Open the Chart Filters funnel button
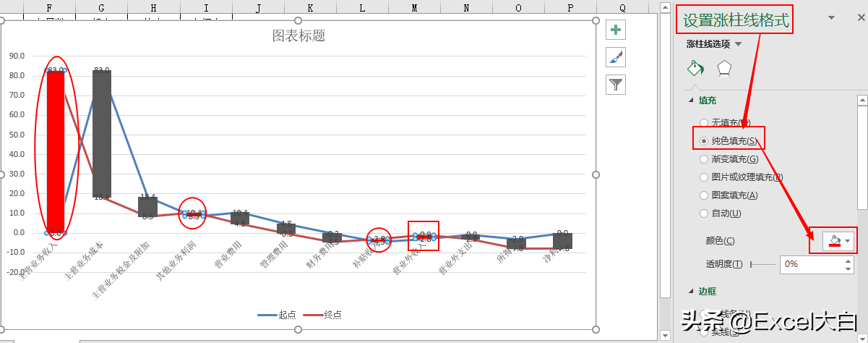This screenshot has height=343, width=868. coord(616,85)
